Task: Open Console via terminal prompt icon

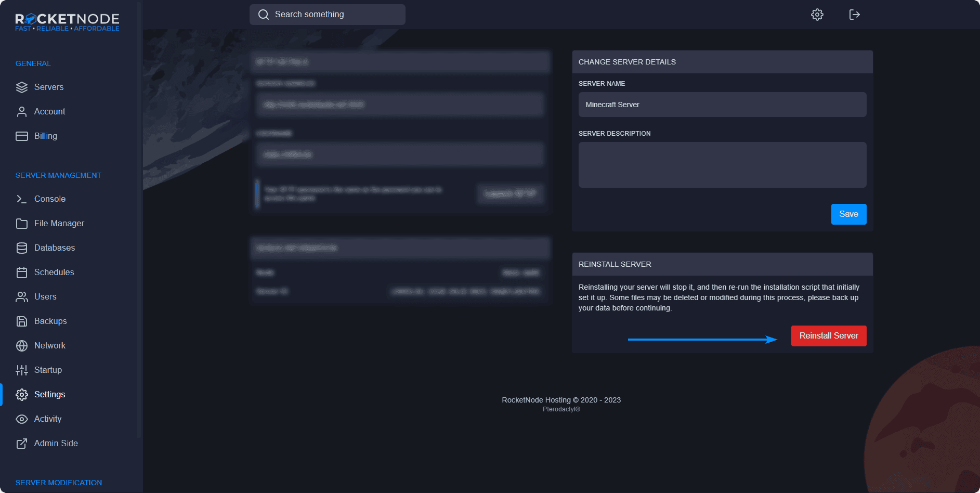Action: (22, 199)
